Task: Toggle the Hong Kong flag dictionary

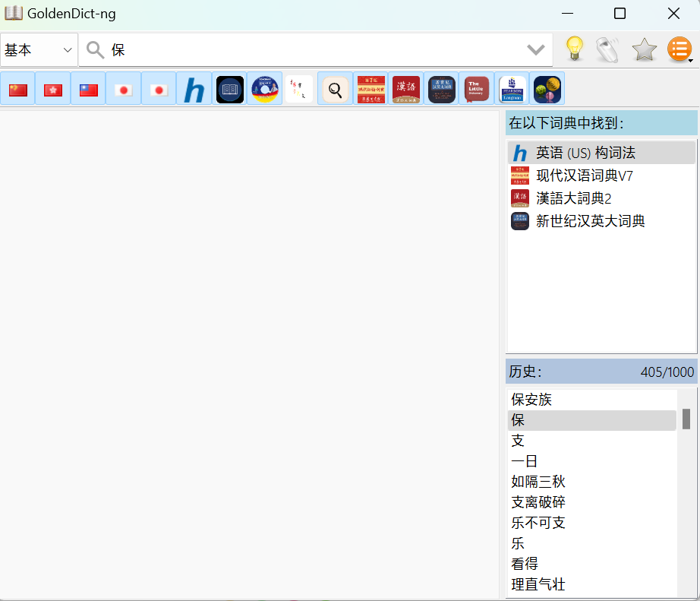Action: pos(52,90)
